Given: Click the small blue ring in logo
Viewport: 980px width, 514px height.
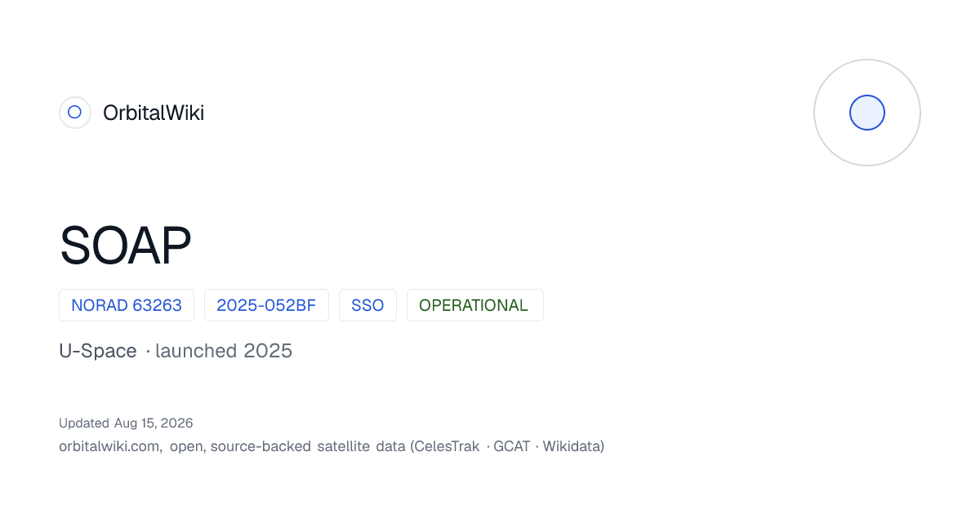Looking at the screenshot, I should tap(74, 113).
